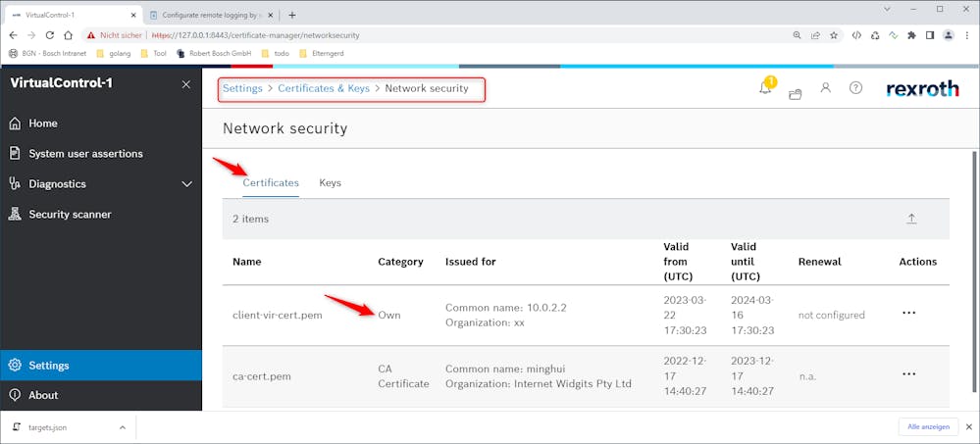Expand the Diagnostics sidebar section

coord(101,184)
